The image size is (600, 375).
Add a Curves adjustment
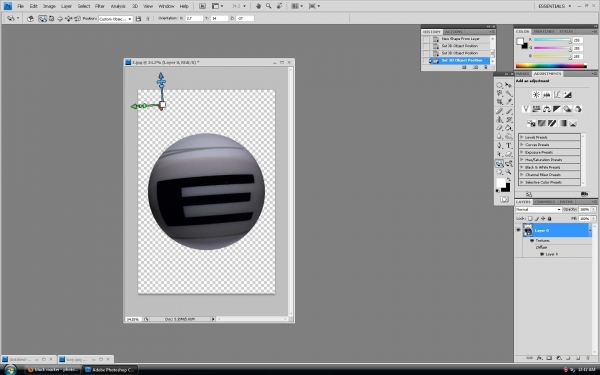[x=557, y=95]
